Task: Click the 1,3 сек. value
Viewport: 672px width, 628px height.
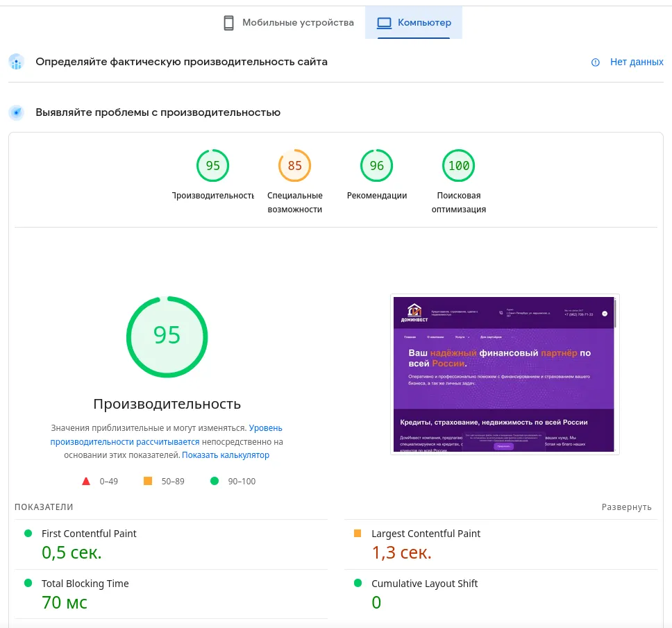Action: (x=401, y=552)
